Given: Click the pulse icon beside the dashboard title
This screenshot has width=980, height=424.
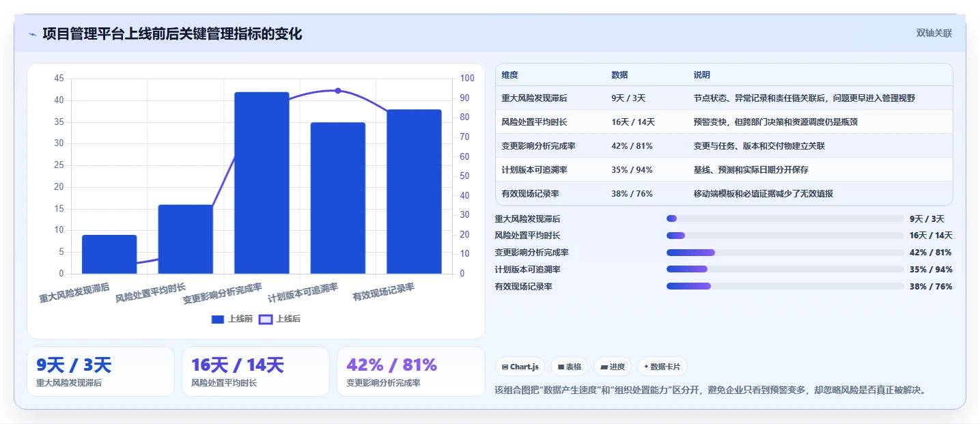Looking at the screenshot, I should [33, 33].
